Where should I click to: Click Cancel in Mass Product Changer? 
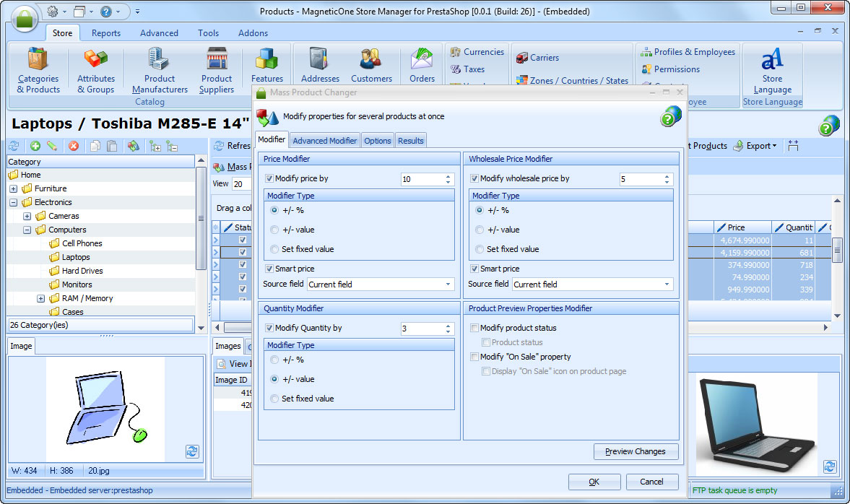pos(651,482)
